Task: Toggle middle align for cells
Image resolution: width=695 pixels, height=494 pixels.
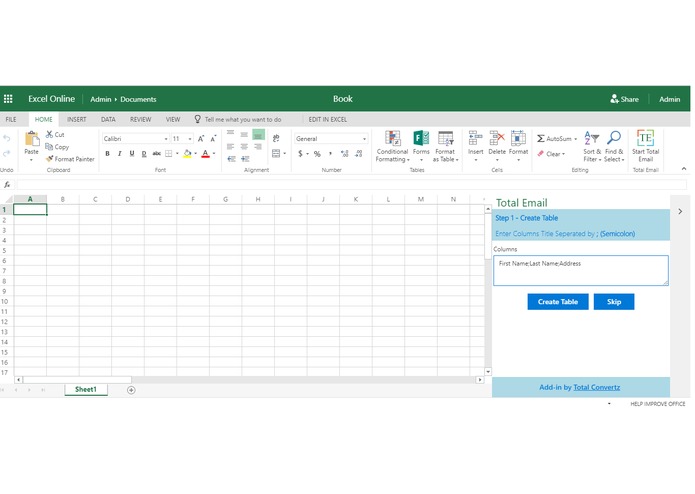Action: tap(244, 134)
